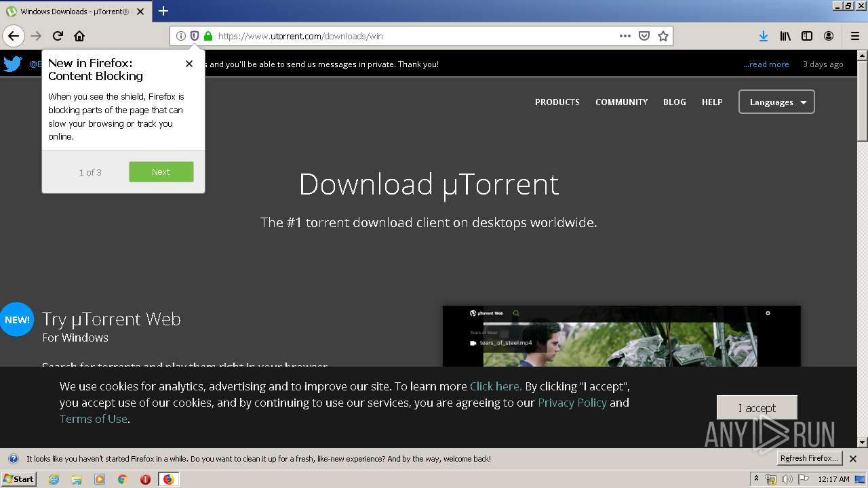Launch Chrome from the taskbar
This screenshot has width=868, height=488.
coord(123,479)
